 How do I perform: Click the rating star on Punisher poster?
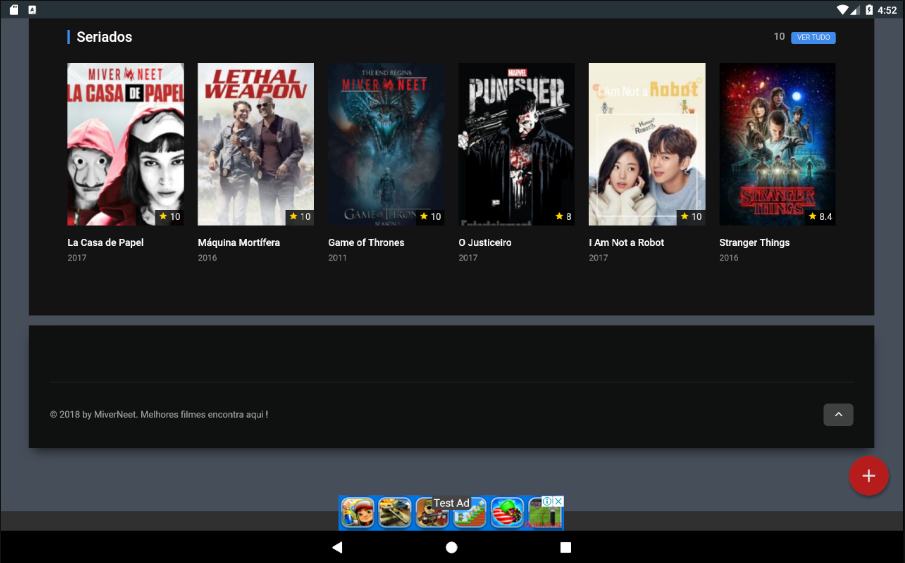point(559,217)
